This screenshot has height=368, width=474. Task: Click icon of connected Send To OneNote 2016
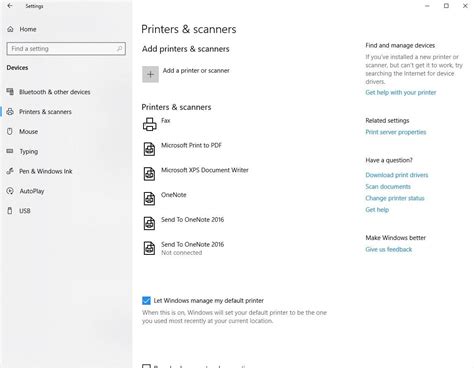[x=149, y=223]
